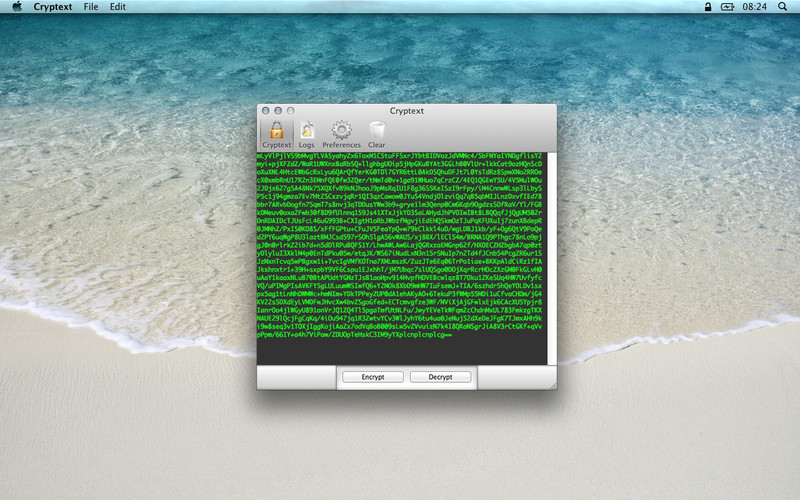
Task: Click the window resize grip corner
Action: (x=553, y=386)
